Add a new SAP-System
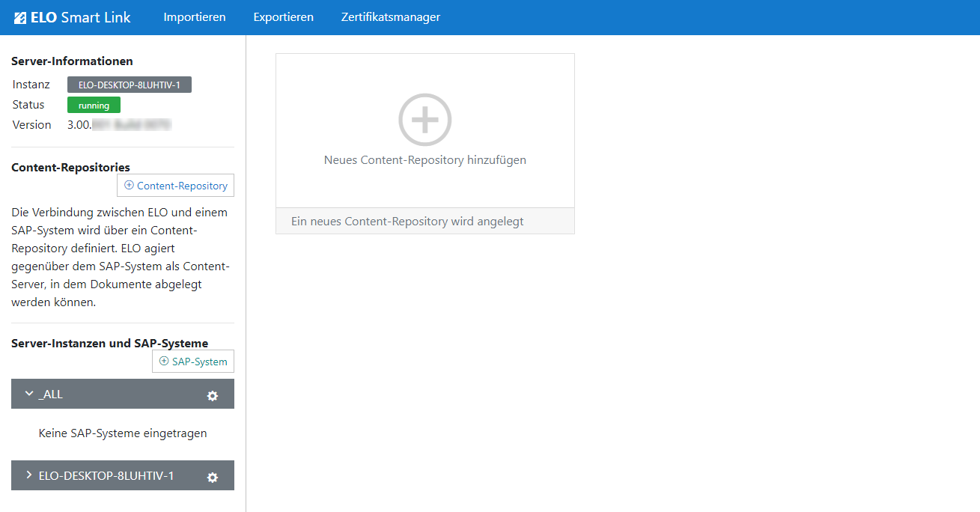This screenshot has height=512, width=980. 193,362
